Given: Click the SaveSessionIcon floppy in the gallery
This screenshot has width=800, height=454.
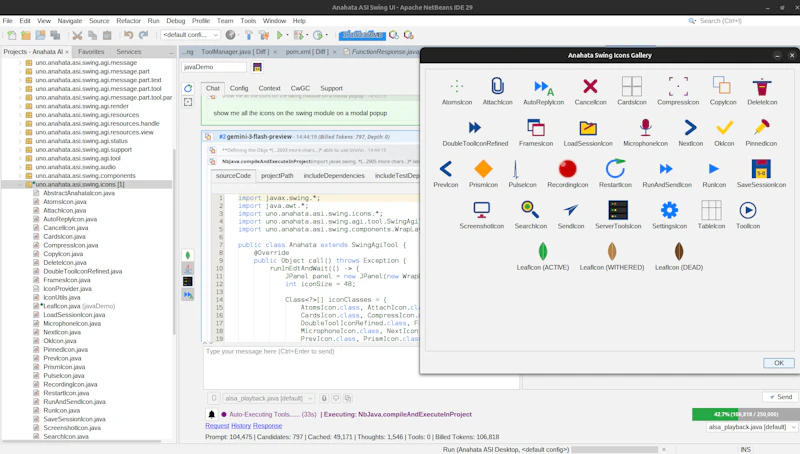Looking at the screenshot, I should pos(761,169).
